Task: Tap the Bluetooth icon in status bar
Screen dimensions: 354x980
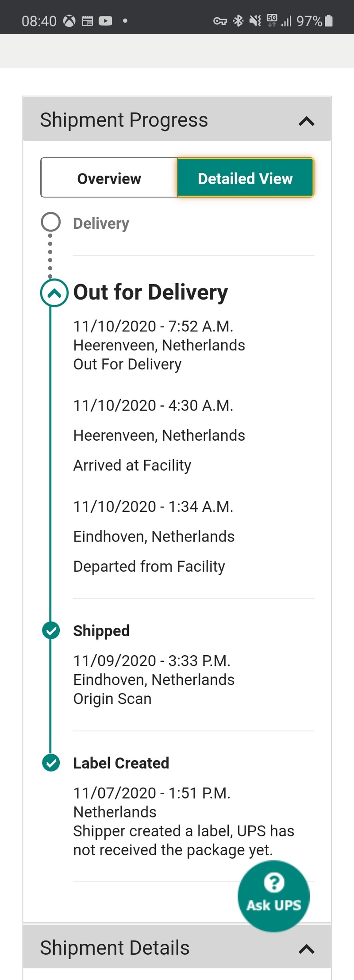Action: (x=238, y=20)
